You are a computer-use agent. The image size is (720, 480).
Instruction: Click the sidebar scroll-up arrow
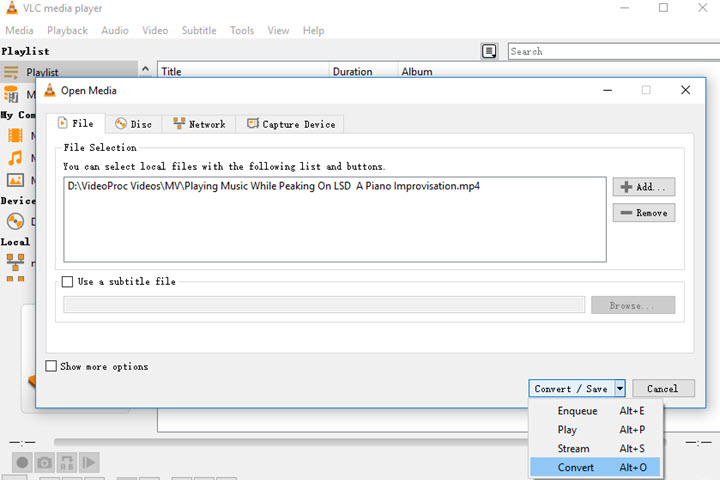click(145, 69)
